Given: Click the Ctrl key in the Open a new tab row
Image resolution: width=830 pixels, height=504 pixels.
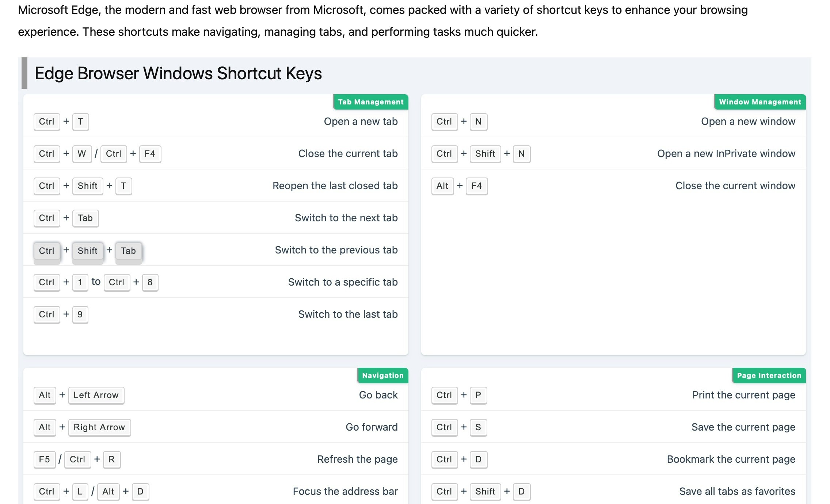Looking at the screenshot, I should point(47,122).
